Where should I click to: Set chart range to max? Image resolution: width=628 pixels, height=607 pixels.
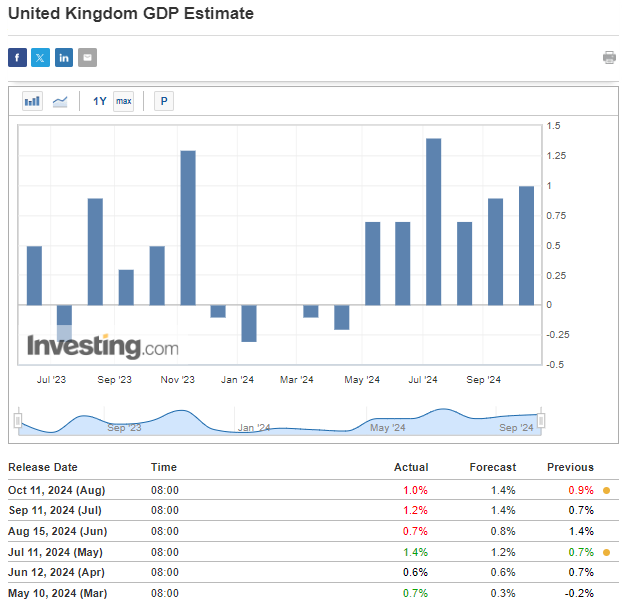pyautogui.click(x=123, y=101)
